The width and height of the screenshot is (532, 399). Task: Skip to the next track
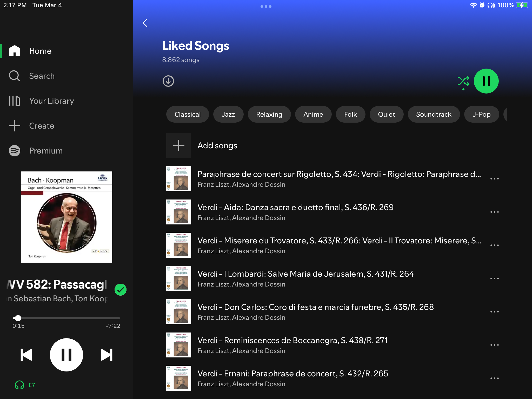[x=107, y=355]
